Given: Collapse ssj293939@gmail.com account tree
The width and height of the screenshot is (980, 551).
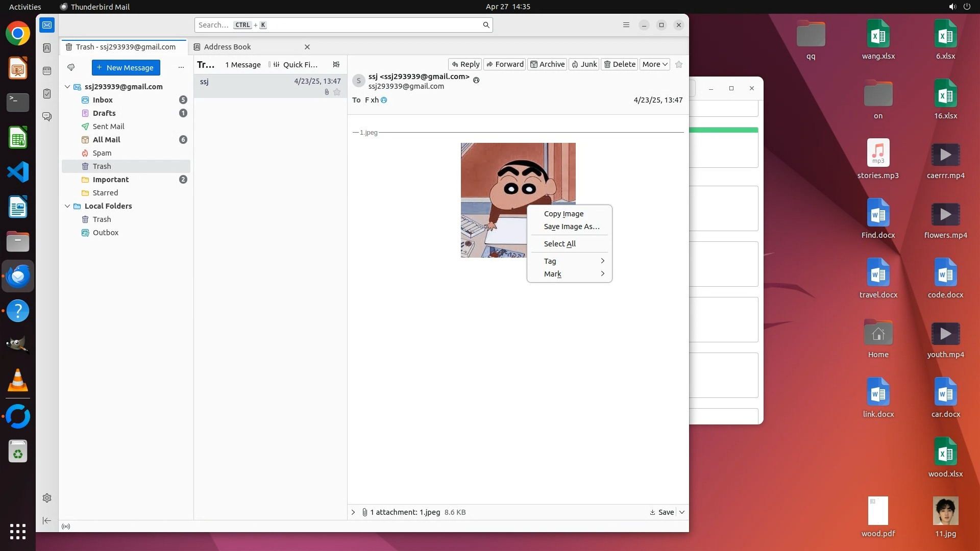Looking at the screenshot, I should [67, 87].
